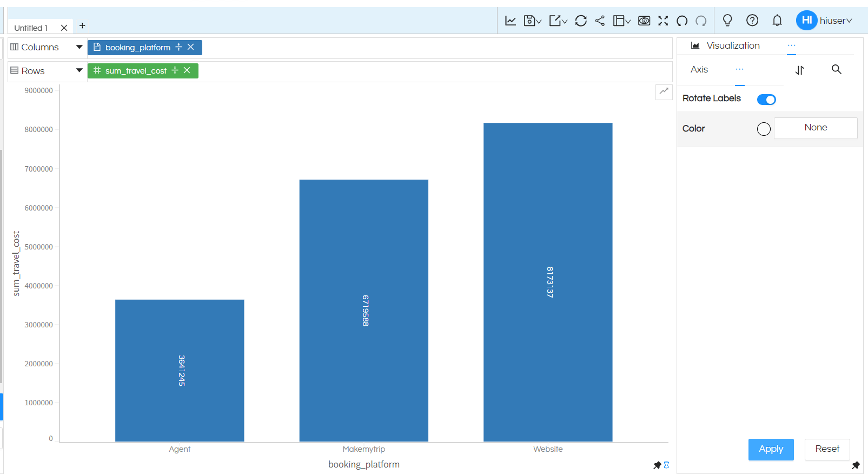
Task: Add a new tab with plus
Action: pos(82,25)
